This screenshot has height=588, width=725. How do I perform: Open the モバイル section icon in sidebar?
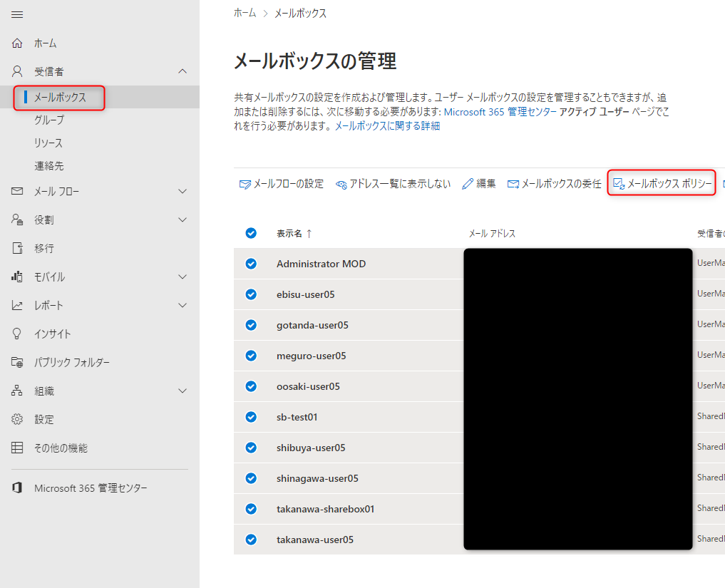(17, 277)
